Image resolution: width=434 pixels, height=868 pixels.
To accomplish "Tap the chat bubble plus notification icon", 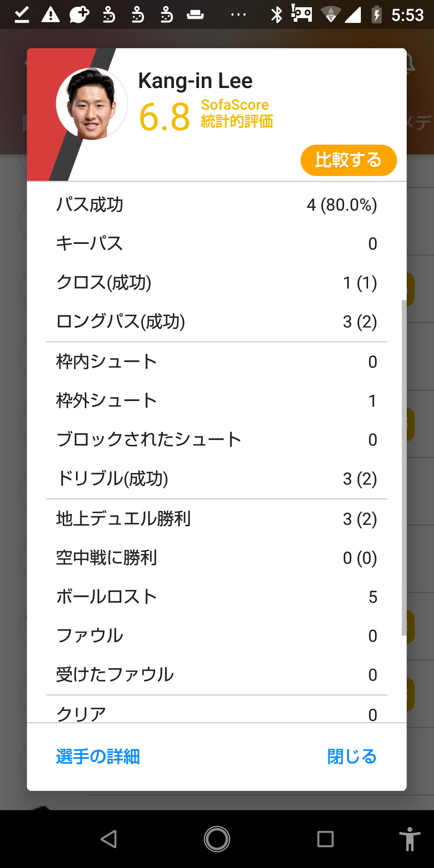I will point(79,15).
